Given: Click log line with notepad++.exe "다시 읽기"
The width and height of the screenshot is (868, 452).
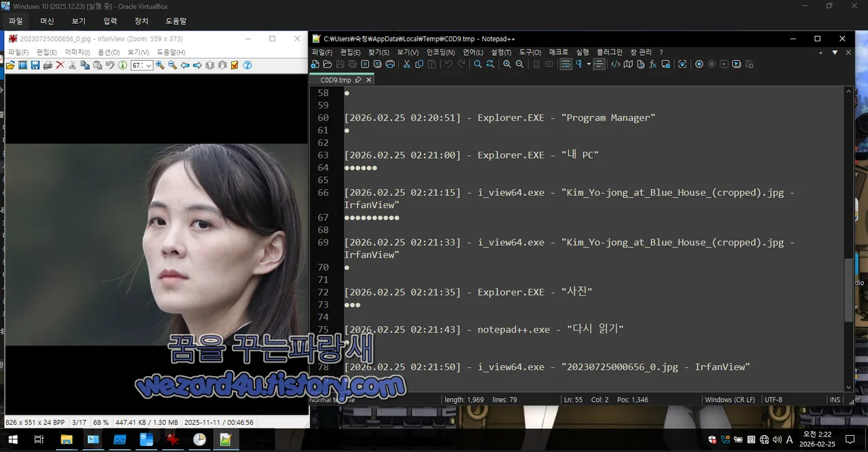Looking at the screenshot, I should 484,329.
